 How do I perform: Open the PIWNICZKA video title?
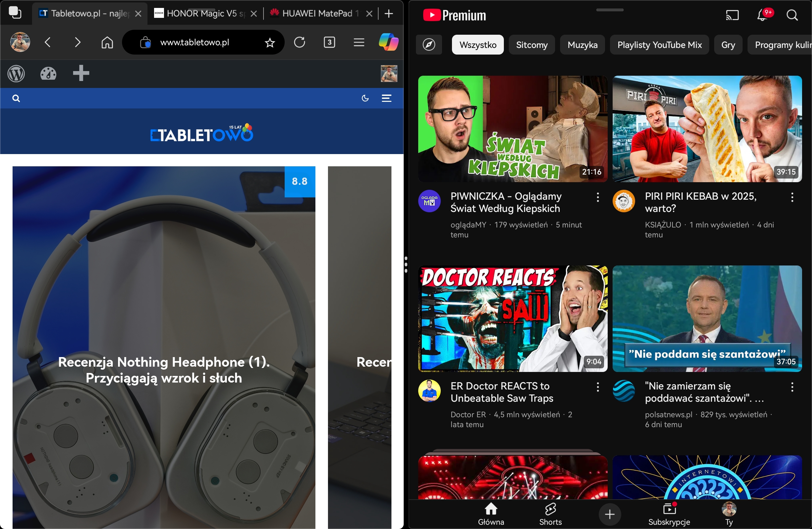pyautogui.click(x=506, y=202)
